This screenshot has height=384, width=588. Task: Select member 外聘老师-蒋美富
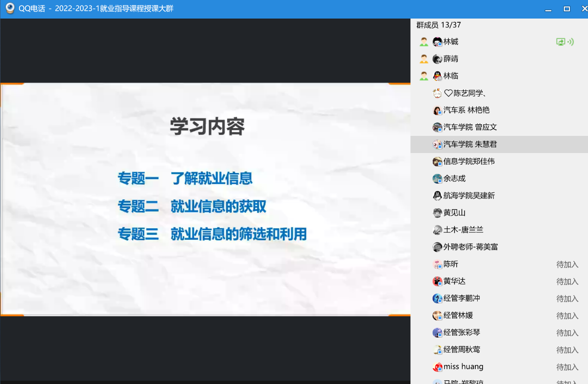470,247
